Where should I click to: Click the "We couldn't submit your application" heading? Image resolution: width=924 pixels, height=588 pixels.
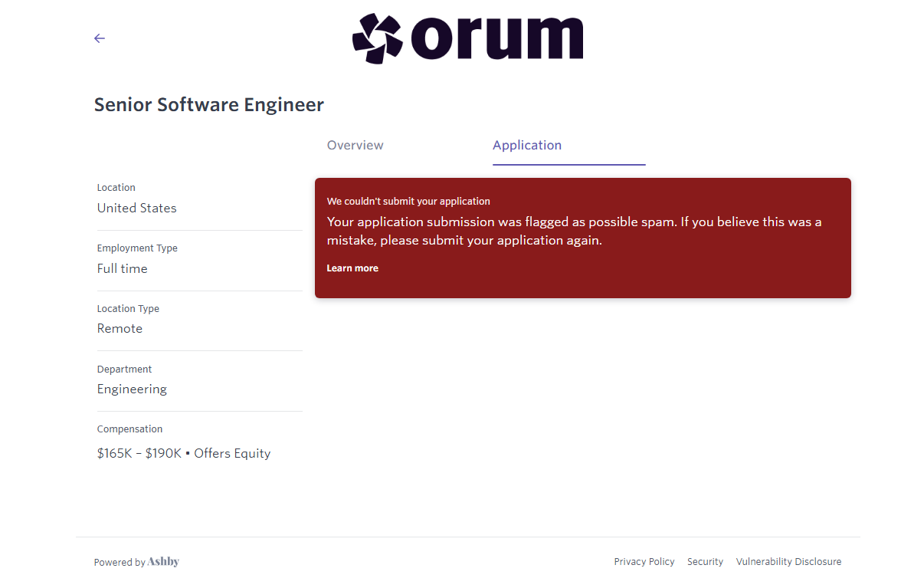pos(408,202)
